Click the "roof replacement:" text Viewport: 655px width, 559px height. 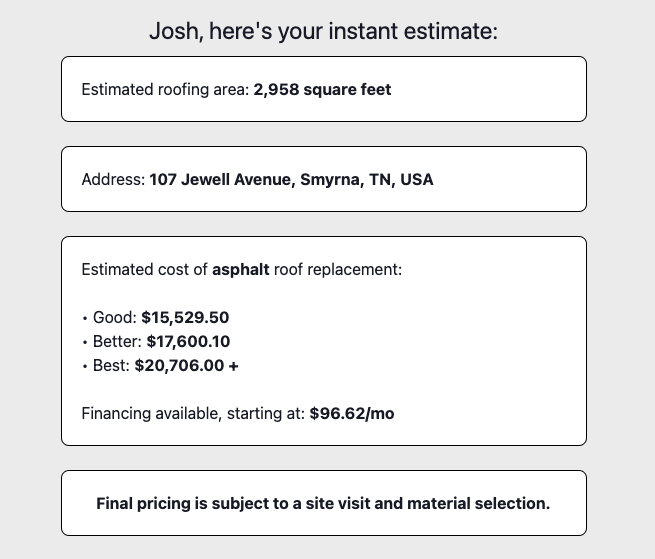click(337, 270)
